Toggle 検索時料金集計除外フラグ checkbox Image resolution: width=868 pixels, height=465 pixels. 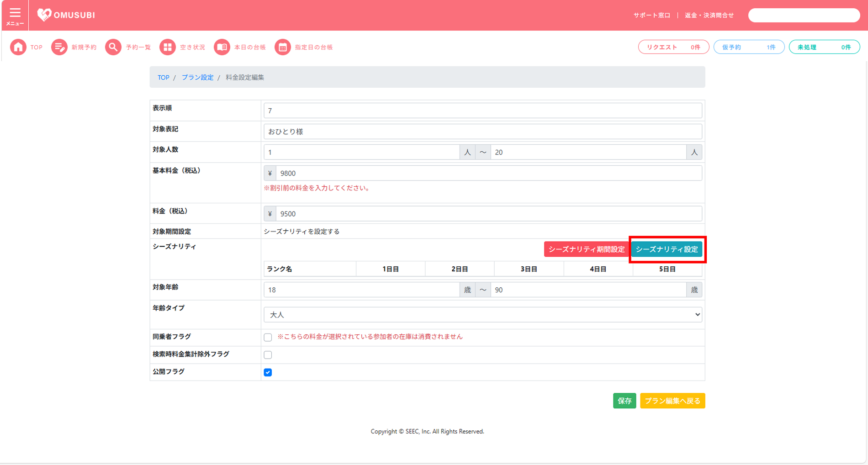[x=268, y=355]
